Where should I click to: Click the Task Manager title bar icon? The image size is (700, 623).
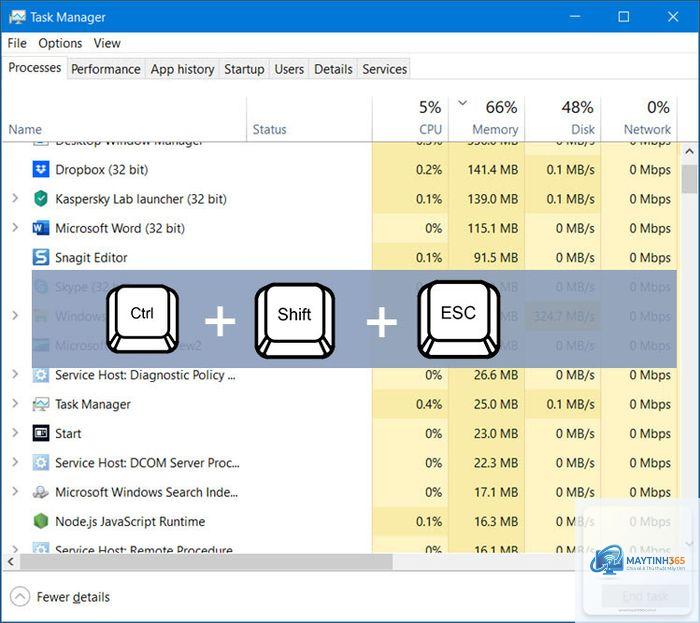[17, 17]
